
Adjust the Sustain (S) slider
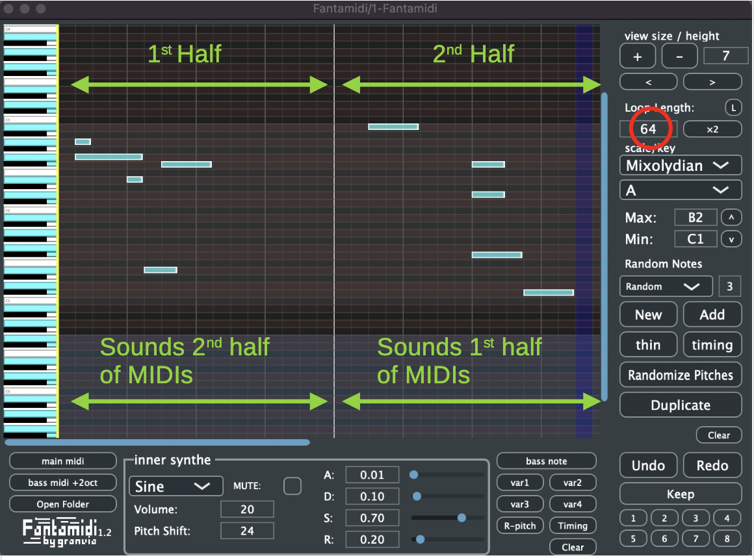447,518
